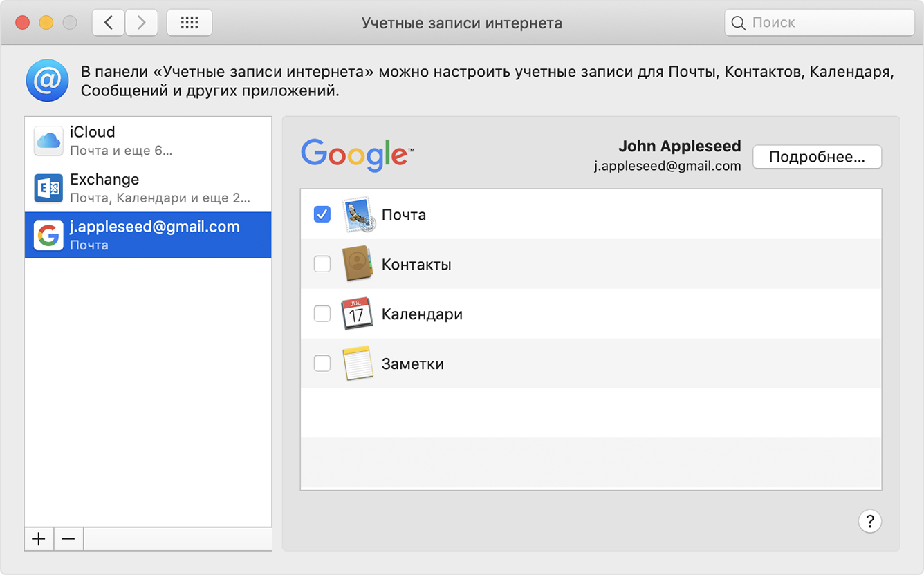Click the Contacts book icon
Image resolution: width=924 pixels, height=575 pixels.
coord(358,264)
